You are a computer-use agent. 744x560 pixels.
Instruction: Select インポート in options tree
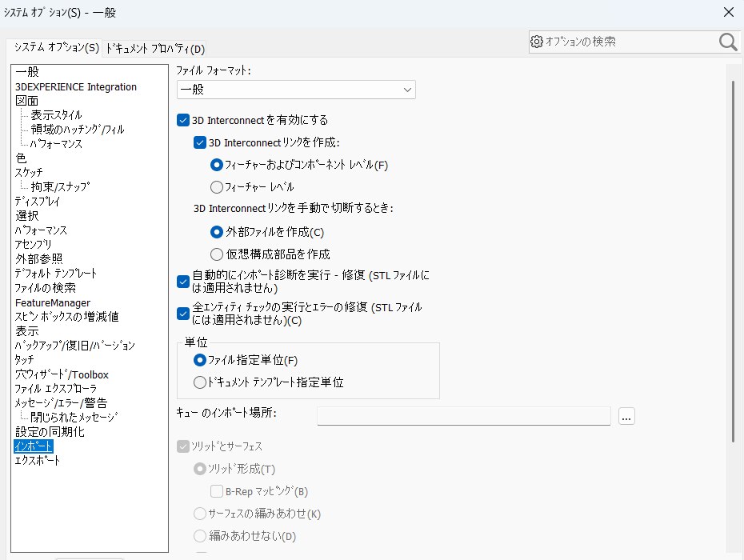tap(34, 446)
